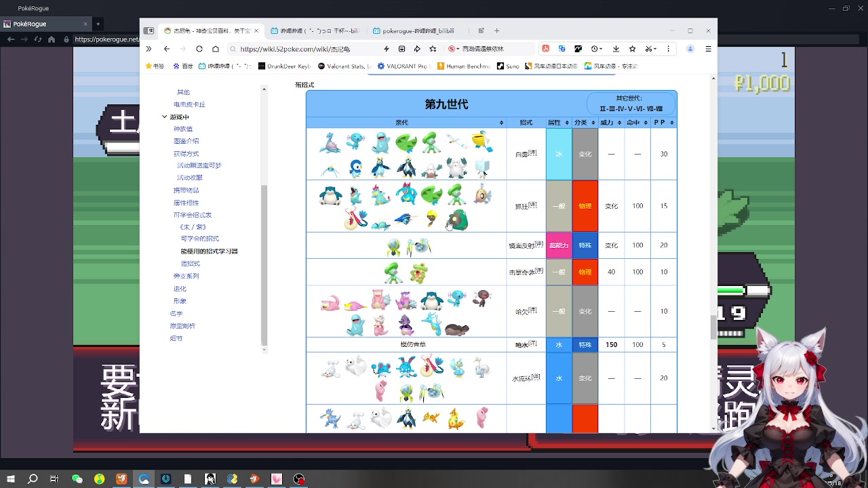
Task: Open the Windows Start menu
Action: (10, 479)
